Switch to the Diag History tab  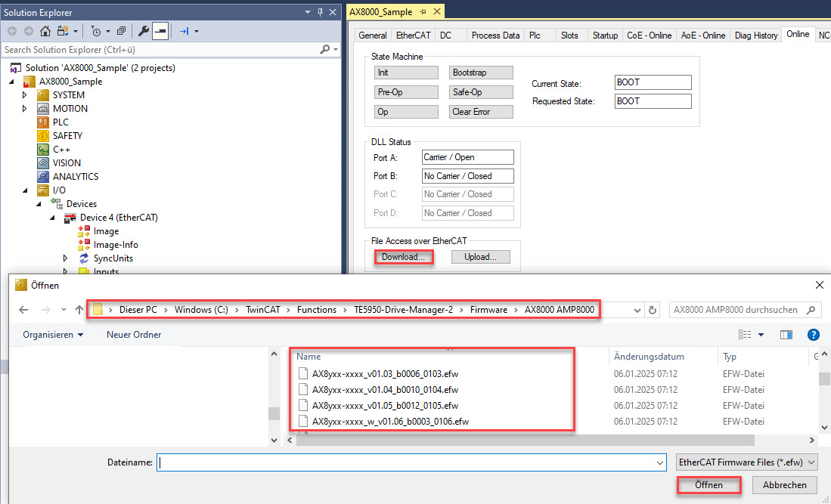tap(756, 35)
